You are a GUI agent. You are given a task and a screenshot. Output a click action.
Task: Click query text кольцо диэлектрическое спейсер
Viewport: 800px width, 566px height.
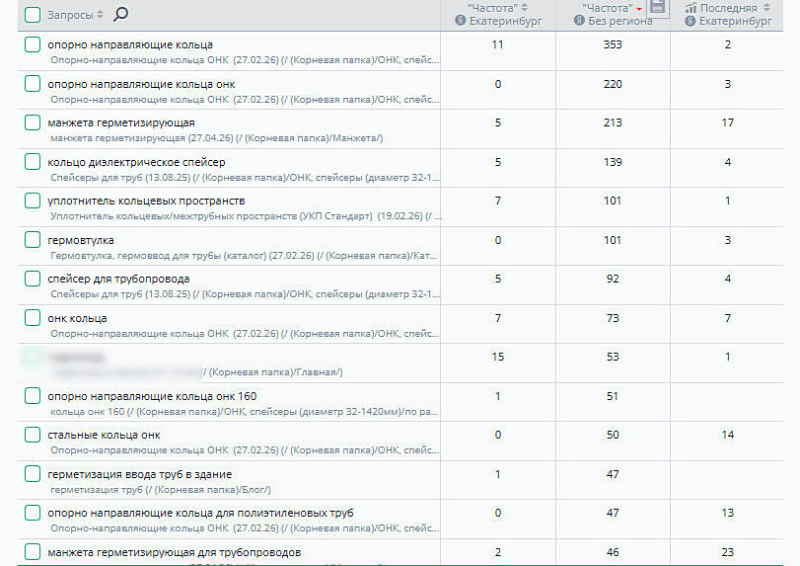(x=136, y=162)
